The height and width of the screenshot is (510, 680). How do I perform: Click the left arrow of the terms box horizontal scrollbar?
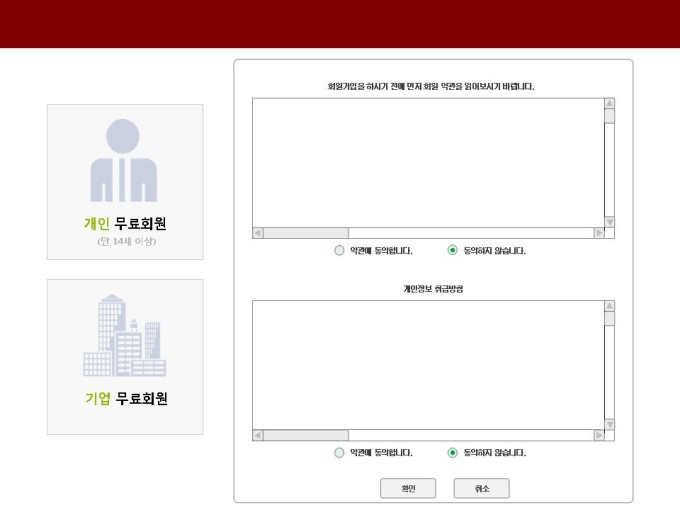[x=258, y=233]
